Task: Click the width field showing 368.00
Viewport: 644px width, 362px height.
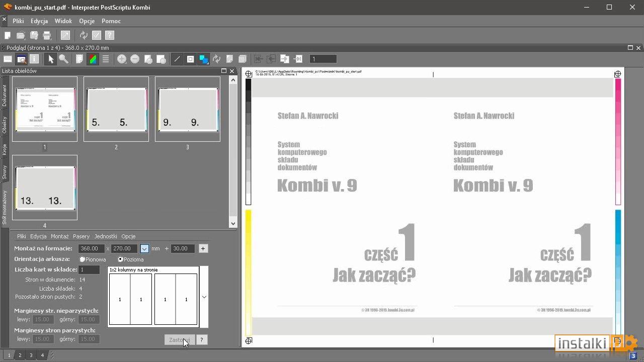Action: tap(91, 248)
